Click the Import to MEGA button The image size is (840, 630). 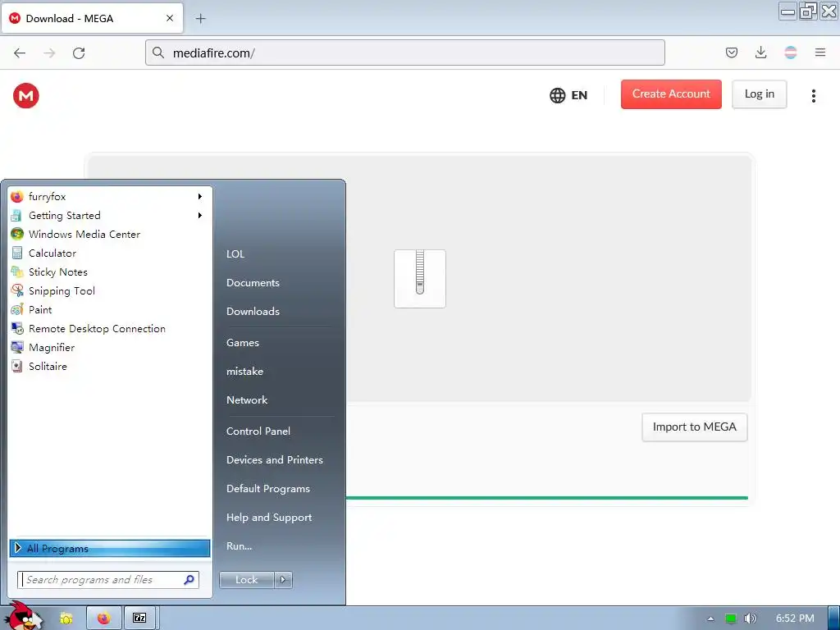tap(694, 427)
